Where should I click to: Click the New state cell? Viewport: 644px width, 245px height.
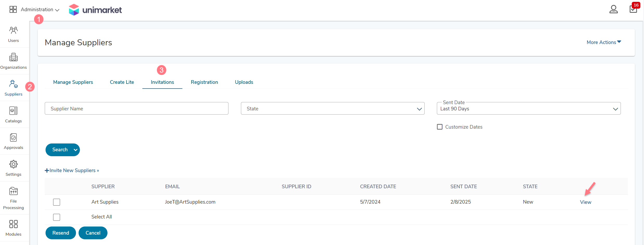tap(528, 202)
